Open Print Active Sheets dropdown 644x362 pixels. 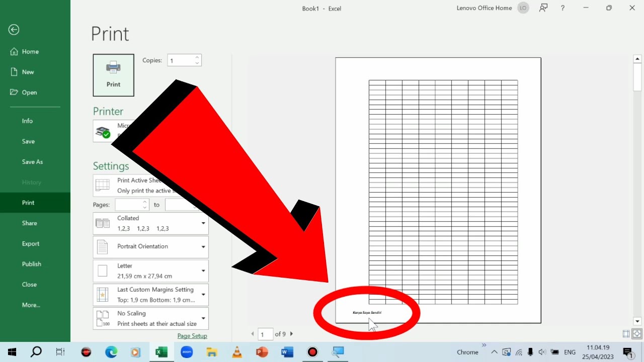pos(150,186)
